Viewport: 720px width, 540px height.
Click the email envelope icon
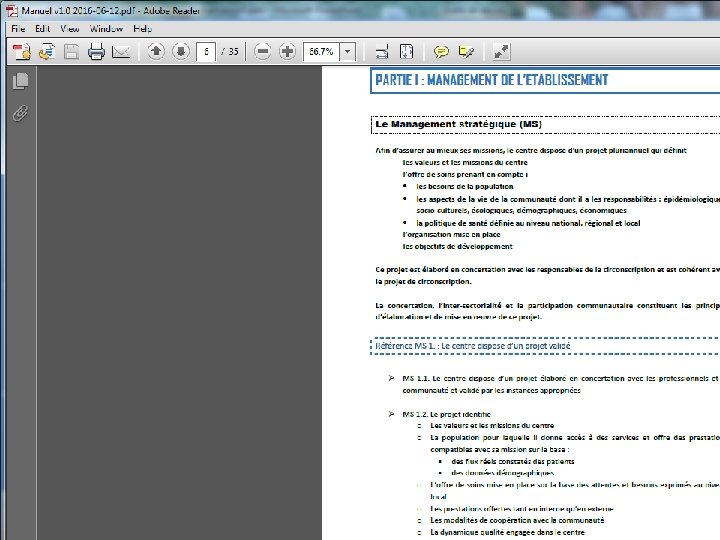point(121,52)
